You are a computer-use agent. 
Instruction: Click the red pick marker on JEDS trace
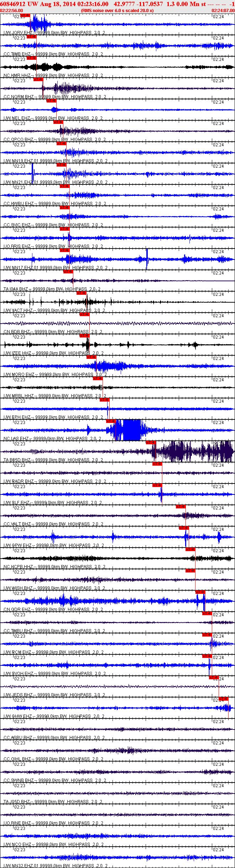pyautogui.click(x=214, y=678)
